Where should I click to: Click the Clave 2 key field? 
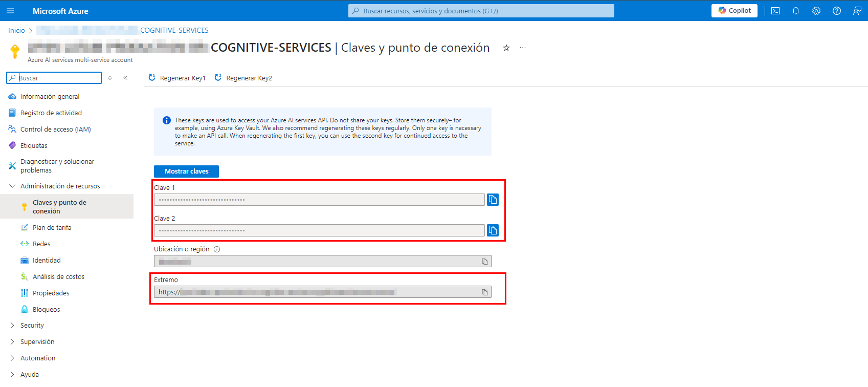pos(319,230)
